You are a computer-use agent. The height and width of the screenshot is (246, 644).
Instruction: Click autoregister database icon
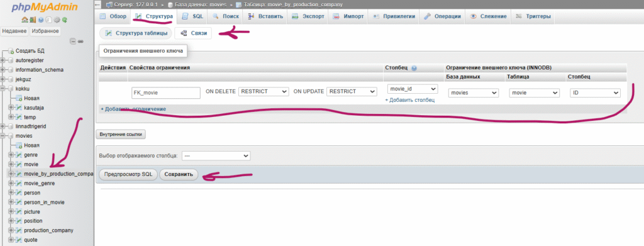11,60
